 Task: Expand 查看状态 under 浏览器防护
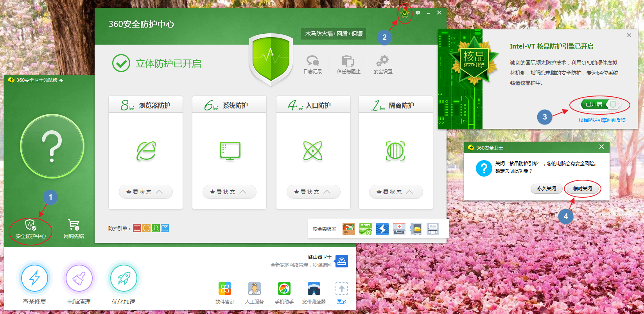click(145, 192)
